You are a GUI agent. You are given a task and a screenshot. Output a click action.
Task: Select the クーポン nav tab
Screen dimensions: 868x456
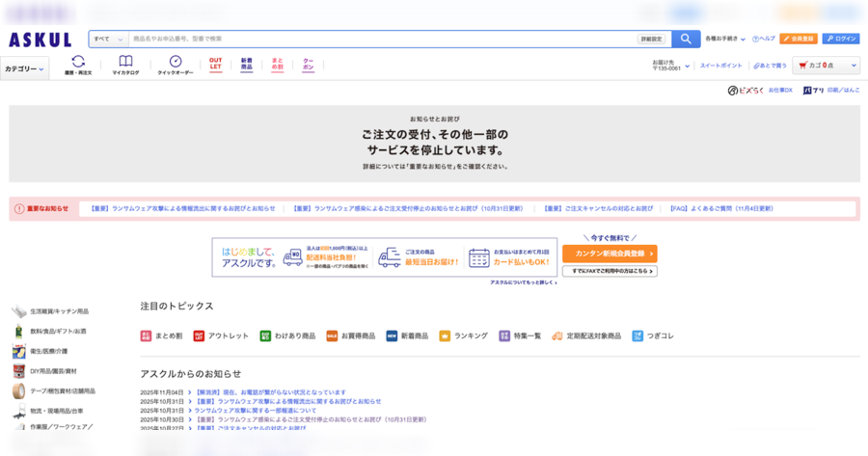309,64
